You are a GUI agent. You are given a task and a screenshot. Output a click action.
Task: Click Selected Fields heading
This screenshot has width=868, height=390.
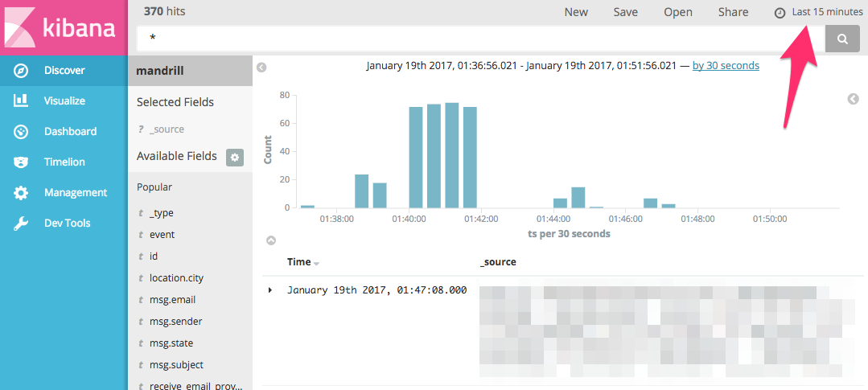[x=175, y=102]
